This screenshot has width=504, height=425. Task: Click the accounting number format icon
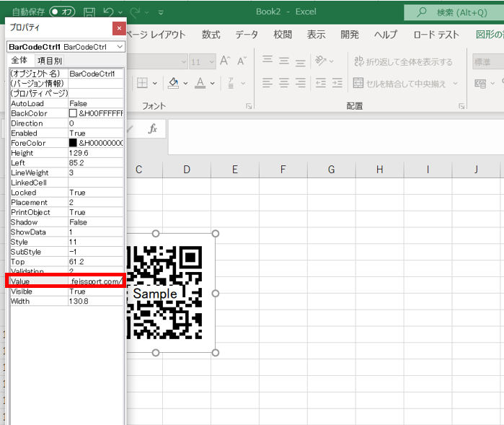pyautogui.click(x=480, y=84)
